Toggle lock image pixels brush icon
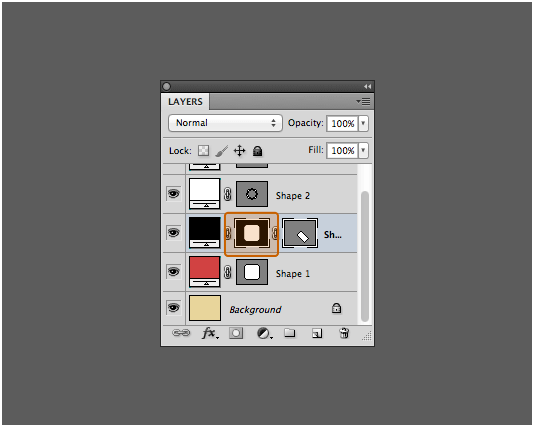The image size is (534, 427). pyautogui.click(x=221, y=151)
